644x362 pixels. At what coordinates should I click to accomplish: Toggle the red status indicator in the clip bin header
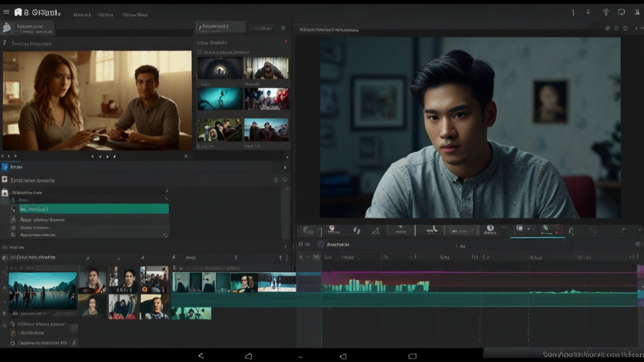click(x=286, y=41)
